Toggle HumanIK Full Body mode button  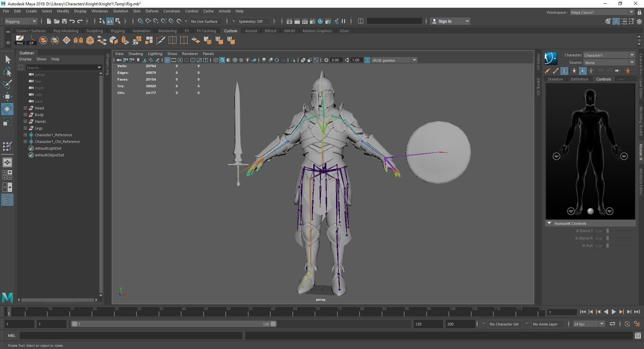click(x=574, y=71)
